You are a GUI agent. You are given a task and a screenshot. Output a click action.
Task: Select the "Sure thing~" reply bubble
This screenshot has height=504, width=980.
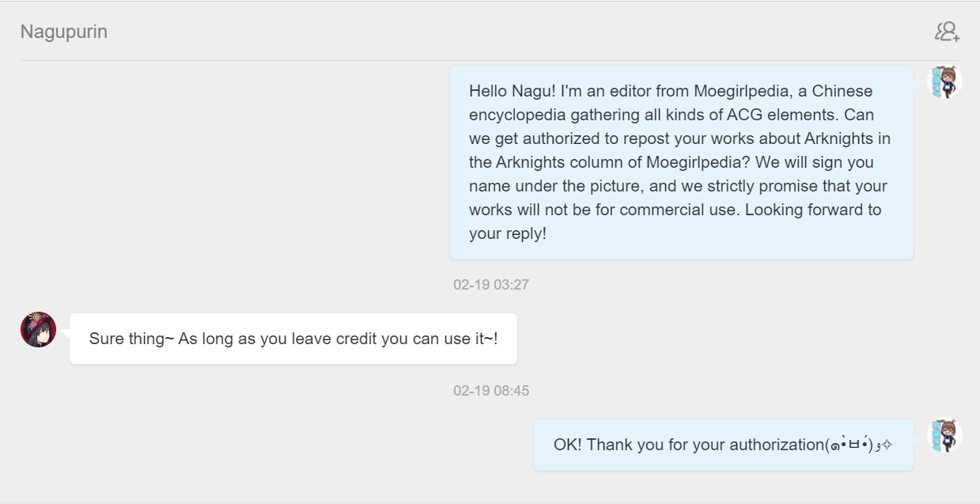pos(293,339)
